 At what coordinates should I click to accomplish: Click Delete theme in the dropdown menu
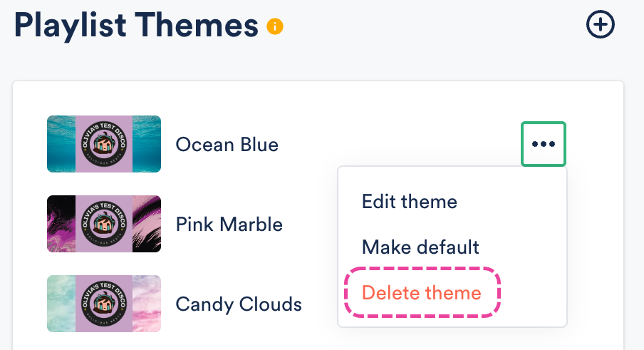422,293
